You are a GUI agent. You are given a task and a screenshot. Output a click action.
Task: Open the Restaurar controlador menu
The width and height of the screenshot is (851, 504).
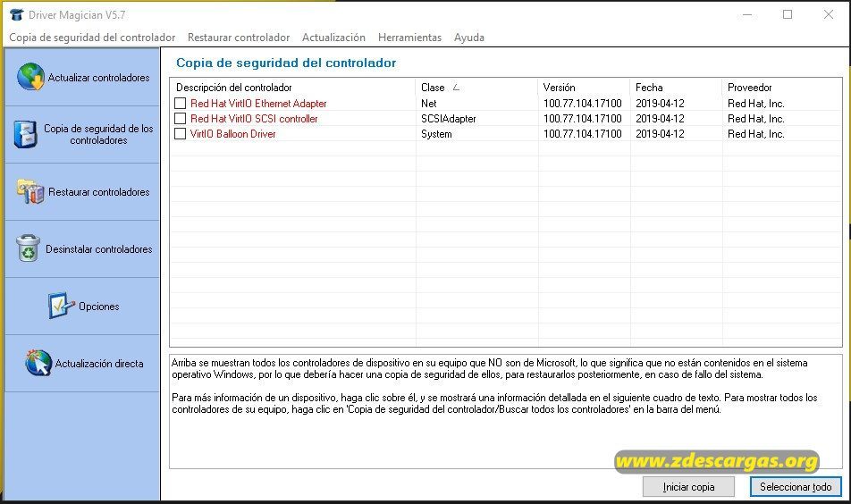click(239, 38)
